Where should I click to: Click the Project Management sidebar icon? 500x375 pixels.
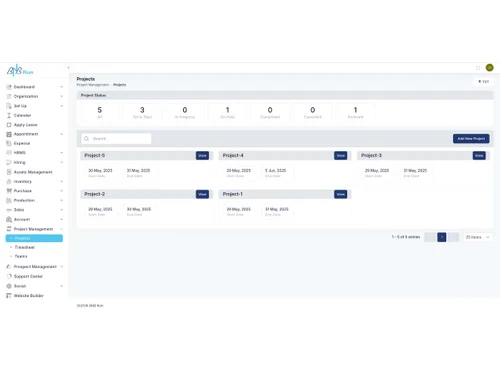[x=9, y=229]
